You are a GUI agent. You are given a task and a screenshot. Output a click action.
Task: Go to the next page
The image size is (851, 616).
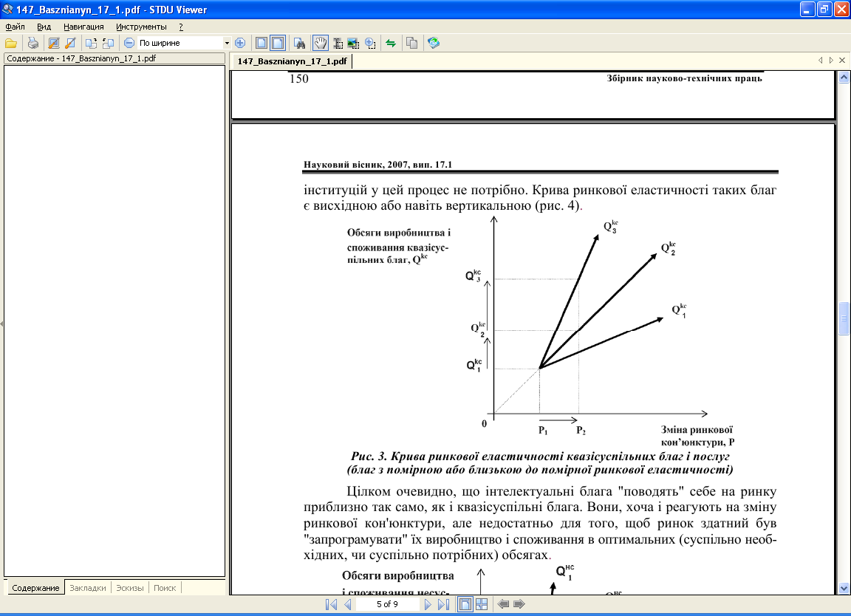tap(428, 604)
